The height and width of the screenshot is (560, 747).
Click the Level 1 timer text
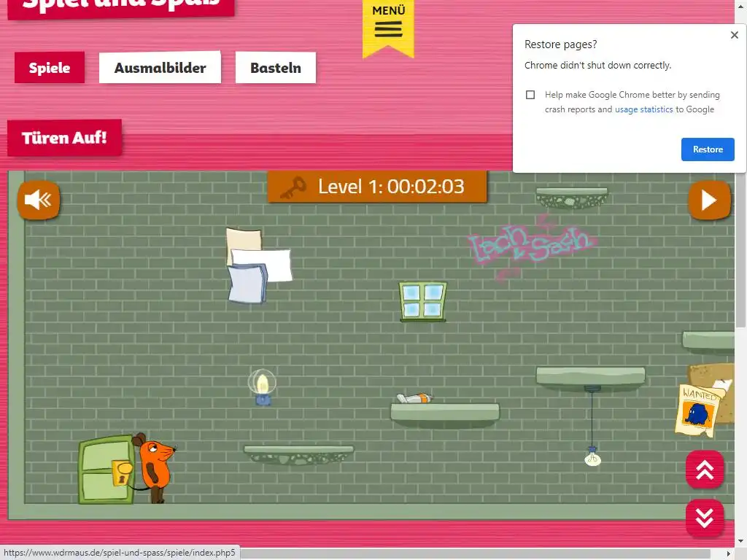pyautogui.click(x=391, y=187)
